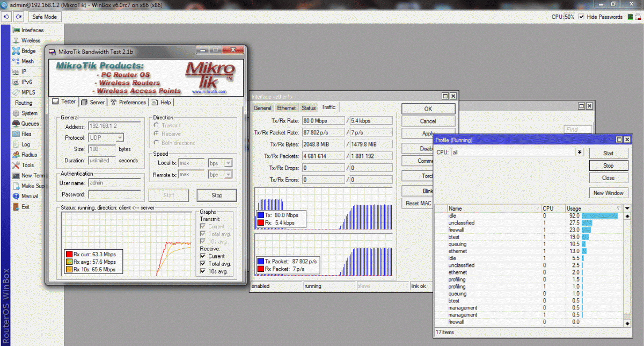
Task: Open Queues from the sidebar
Action: [x=16, y=124]
